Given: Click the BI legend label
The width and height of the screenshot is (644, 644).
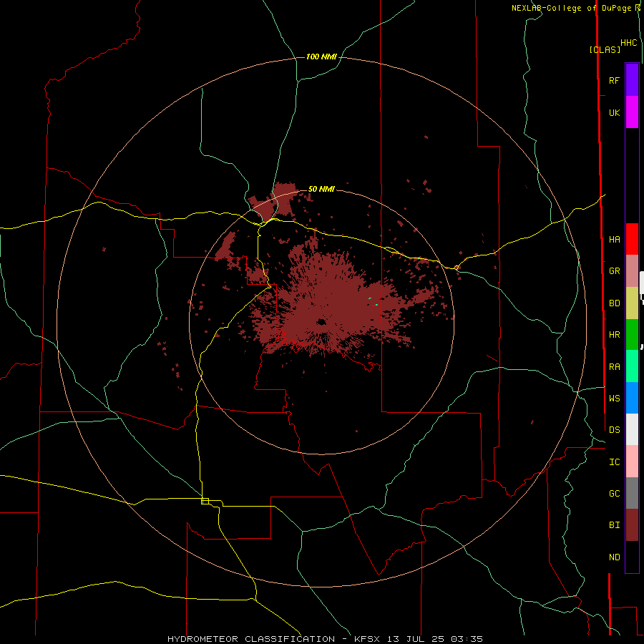Looking at the screenshot, I should 614,525.
